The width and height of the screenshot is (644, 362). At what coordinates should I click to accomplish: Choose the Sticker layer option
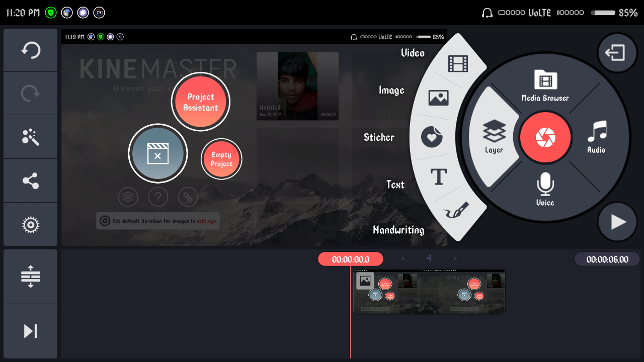click(431, 137)
